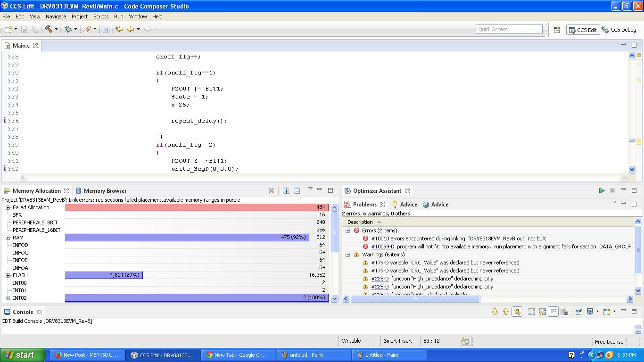Click the editor vertical scrollbar down arrow
Viewport: 644px width, 362px height.
point(632,169)
